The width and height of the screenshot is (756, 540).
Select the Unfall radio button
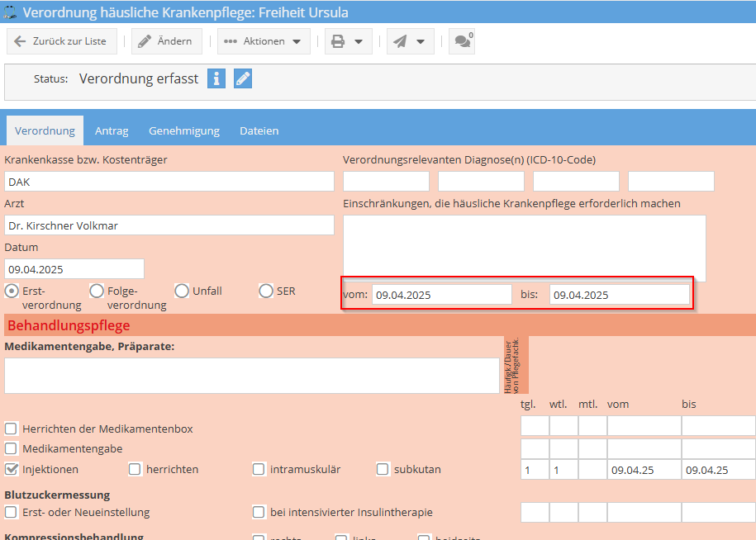point(182,291)
